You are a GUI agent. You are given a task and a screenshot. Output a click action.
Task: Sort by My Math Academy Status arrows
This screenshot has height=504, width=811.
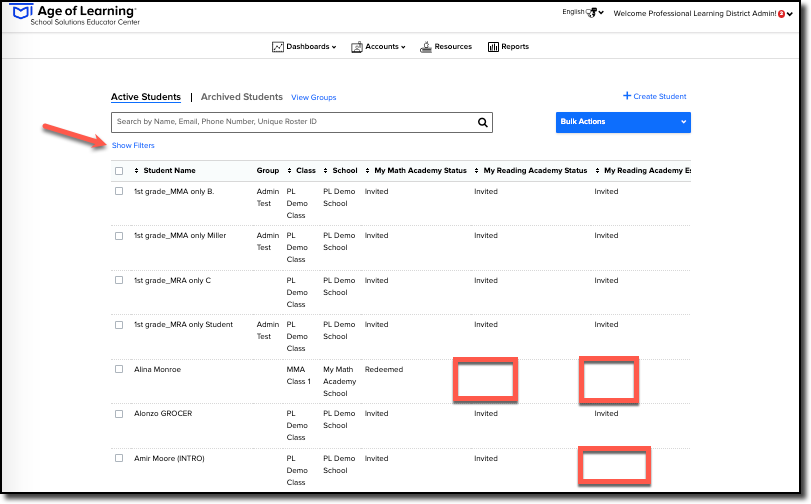[x=367, y=171]
